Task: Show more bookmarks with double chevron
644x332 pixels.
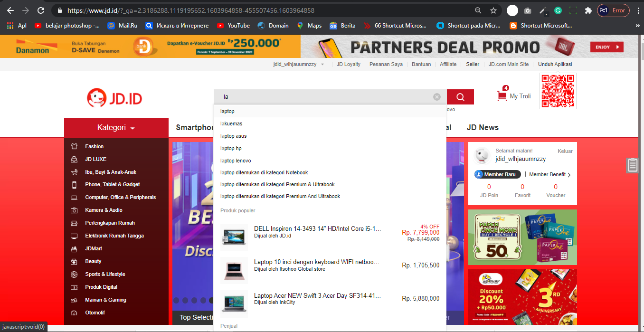Action: point(637,26)
